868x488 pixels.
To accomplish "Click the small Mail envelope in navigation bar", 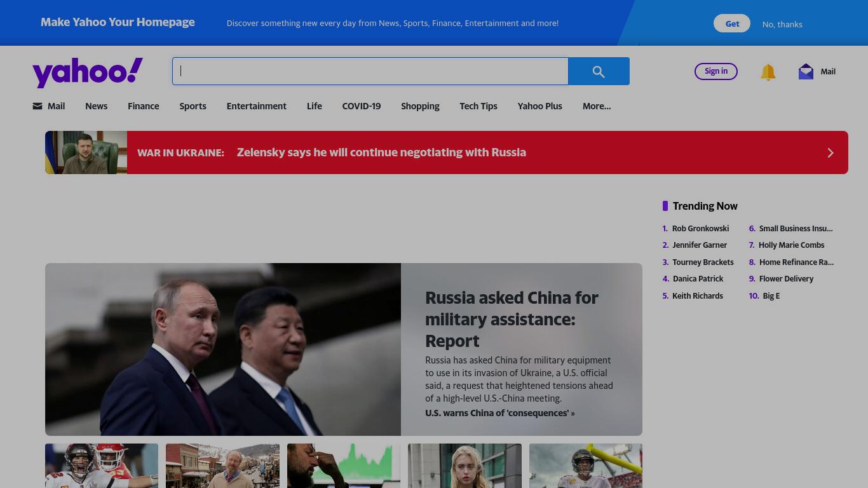I will (x=37, y=106).
